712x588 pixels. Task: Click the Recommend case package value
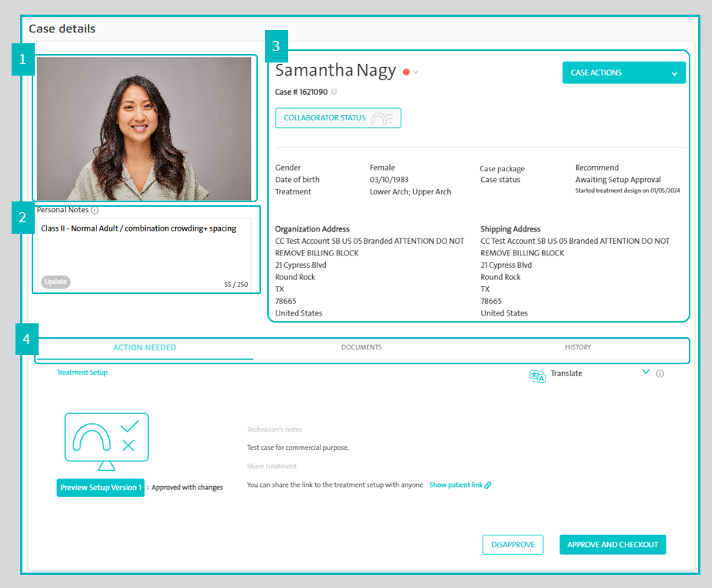coord(597,168)
